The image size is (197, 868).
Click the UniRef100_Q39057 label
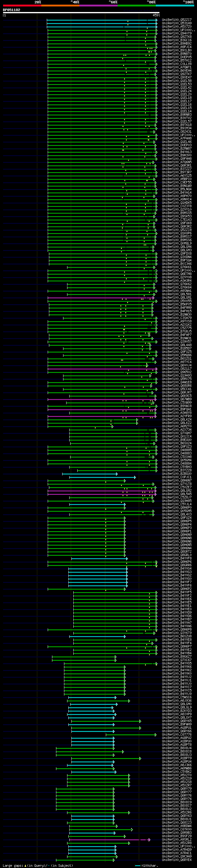pos(177,342)
